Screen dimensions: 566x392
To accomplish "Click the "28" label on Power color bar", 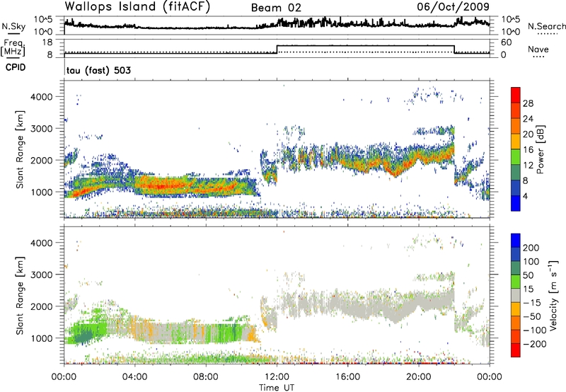I will 528,103.
